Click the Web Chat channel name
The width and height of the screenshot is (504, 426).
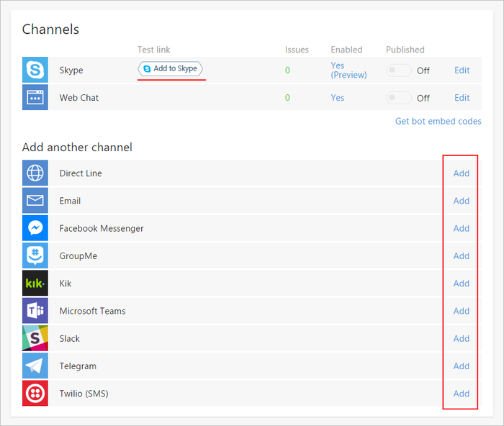pyautogui.click(x=78, y=98)
